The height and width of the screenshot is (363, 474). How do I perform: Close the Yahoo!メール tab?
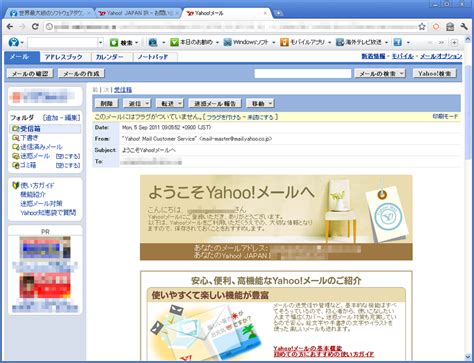pyautogui.click(x=265, y=13)
